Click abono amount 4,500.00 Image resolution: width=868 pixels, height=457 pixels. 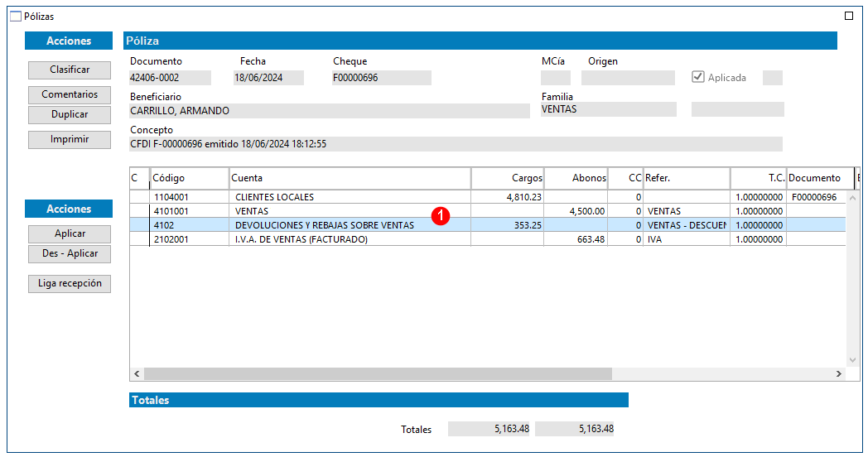click(576, 211)
